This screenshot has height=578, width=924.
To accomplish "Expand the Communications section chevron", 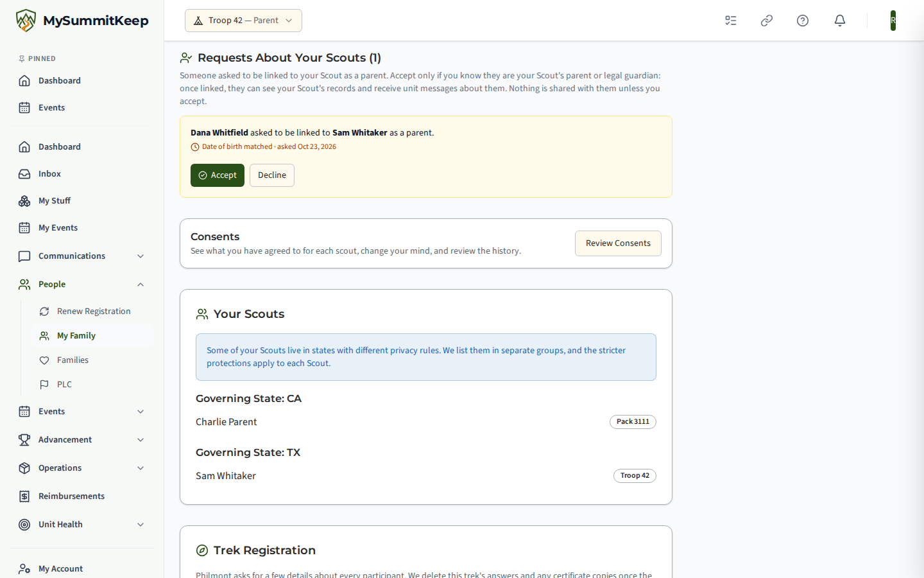I will (141, 256).
